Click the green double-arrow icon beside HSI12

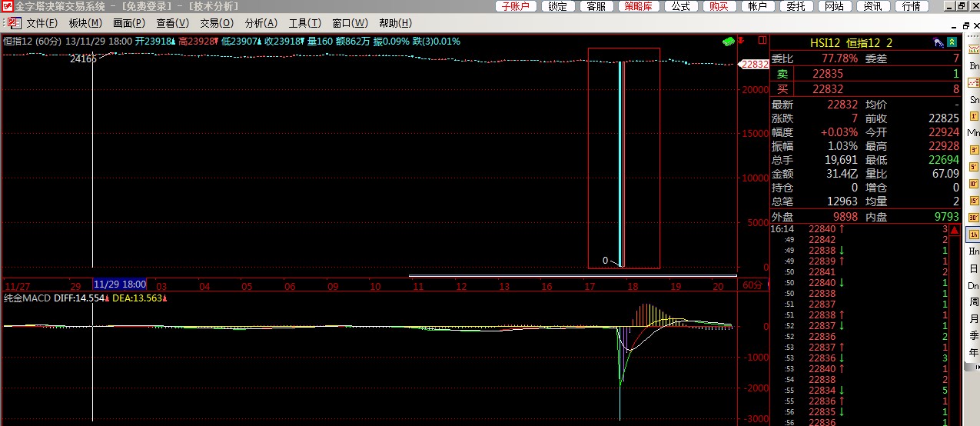952,42
